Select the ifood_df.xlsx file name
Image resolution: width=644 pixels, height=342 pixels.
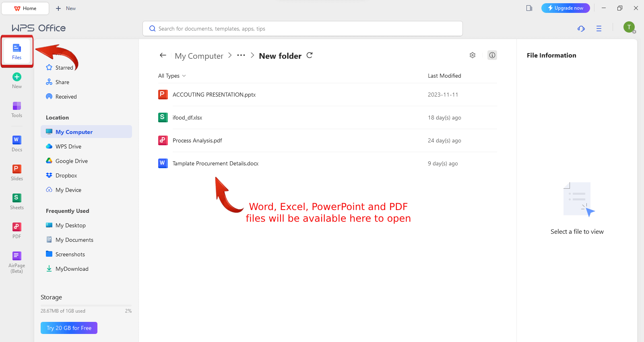click(187, 117)
